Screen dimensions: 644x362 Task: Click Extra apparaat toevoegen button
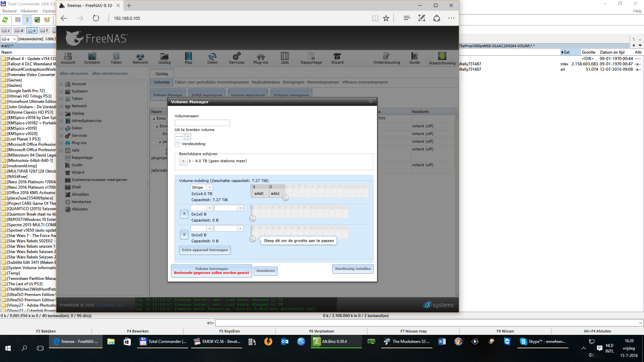click(205, 250)
